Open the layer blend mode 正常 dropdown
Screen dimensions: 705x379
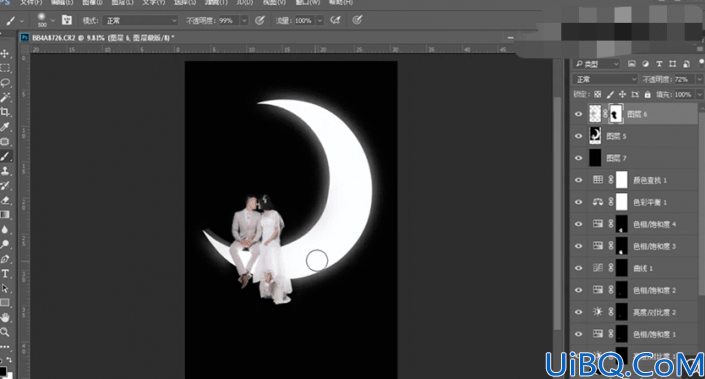pos(606,79)
